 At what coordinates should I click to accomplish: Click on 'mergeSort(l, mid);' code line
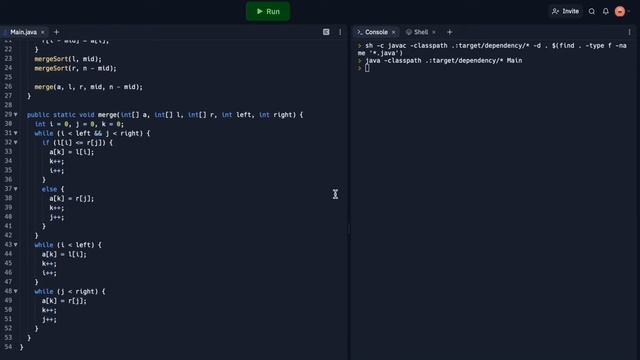pyautogui.click(x=68, y=59)
